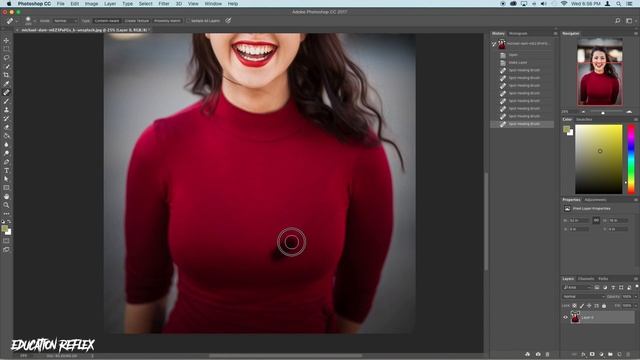Screen dimensions: 640x360
Task: Open the layer Fill dropdown arrow
Action: coord(636,306)
